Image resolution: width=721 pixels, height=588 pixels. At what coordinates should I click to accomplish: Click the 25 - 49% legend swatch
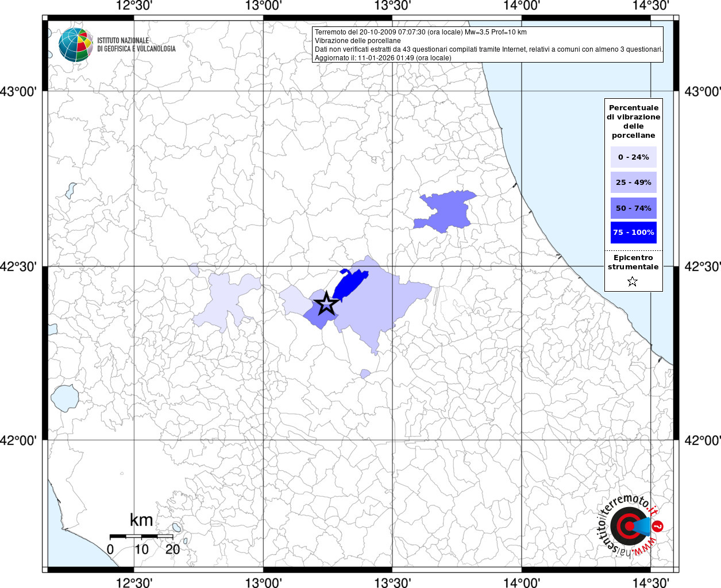(633, 183)
